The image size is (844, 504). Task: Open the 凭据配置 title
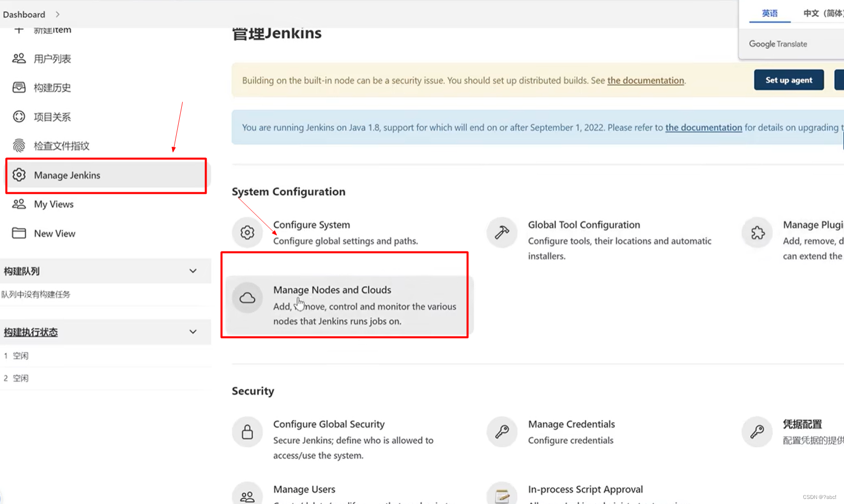click(x=802, y=424)
